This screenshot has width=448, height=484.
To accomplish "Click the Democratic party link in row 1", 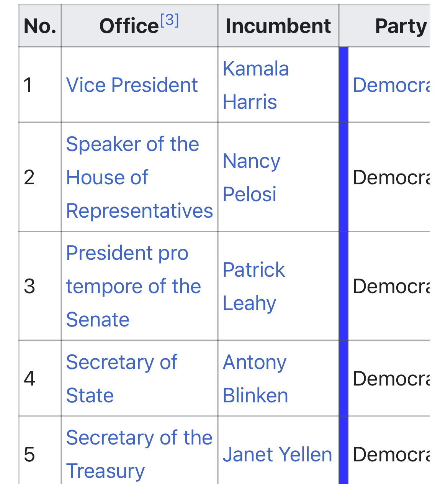I will [x=391, y=85].
